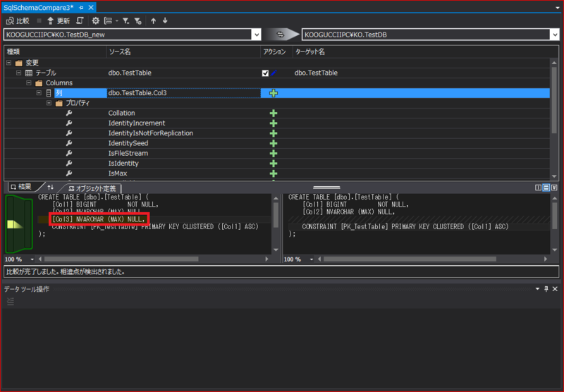Click the add plus icon for dbo.TestTable.Col3
The width and height of the screenshot is (564, 392).
pyautogui.click(x=274, y=93)
